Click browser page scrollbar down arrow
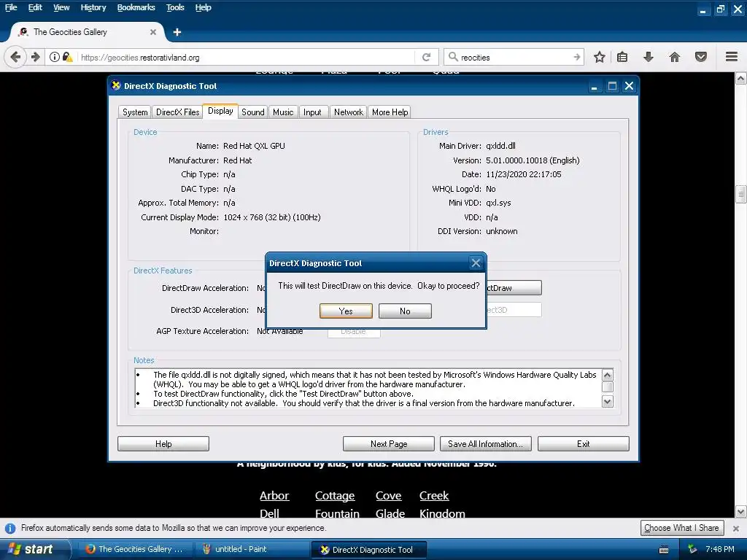The image size is (747, 560). coord(741,512)
